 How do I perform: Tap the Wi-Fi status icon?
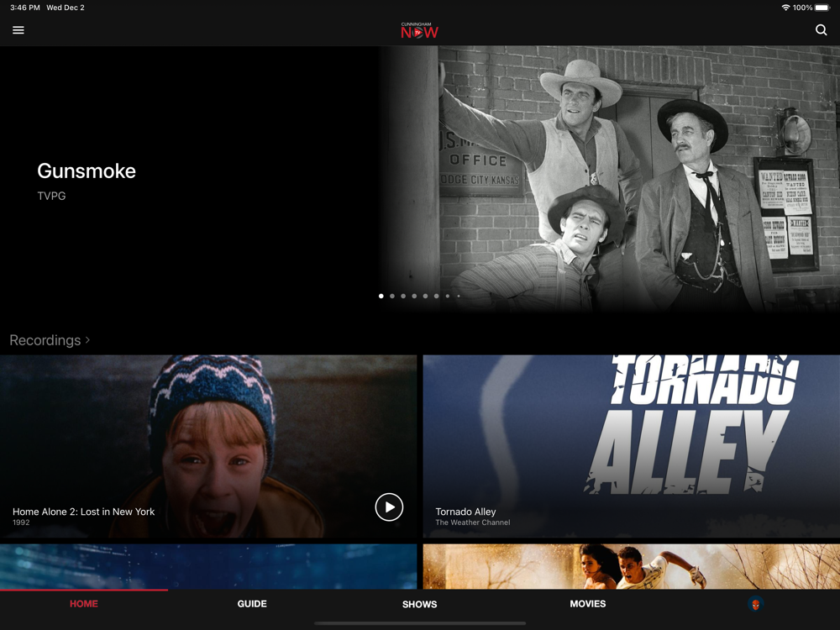(x=786, y=8)
